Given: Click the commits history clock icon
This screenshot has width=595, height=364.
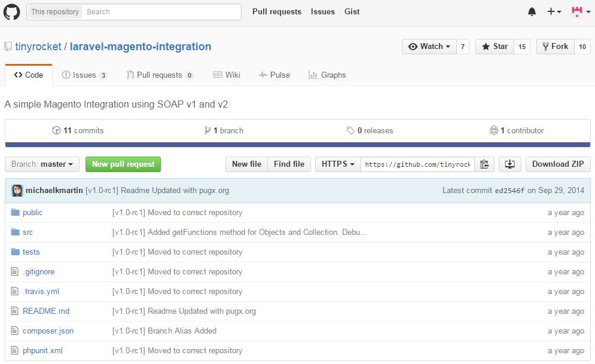Looking at the screenshot, I should [x=56, y=130].
